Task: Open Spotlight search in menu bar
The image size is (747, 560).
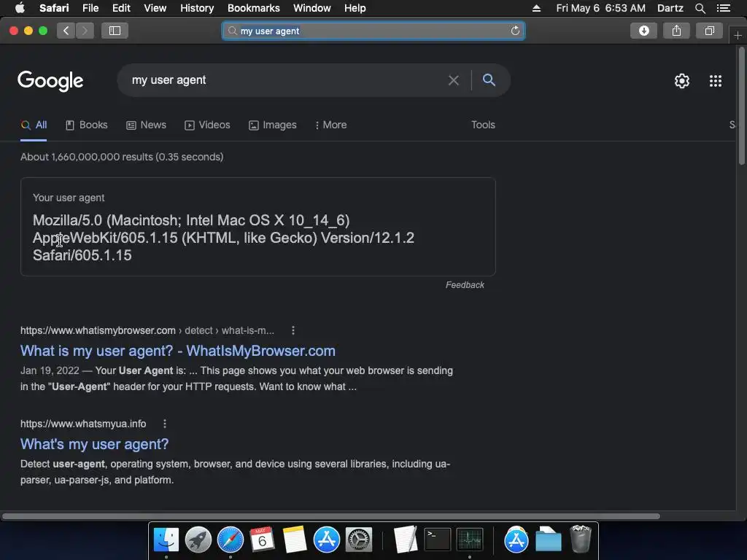Action: 700,8
